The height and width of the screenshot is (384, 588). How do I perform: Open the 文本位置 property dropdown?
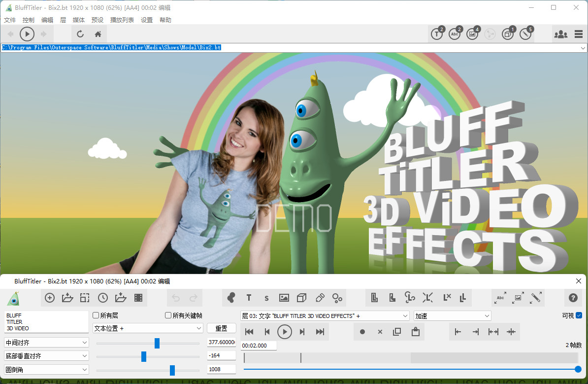(x=148, y=328)
